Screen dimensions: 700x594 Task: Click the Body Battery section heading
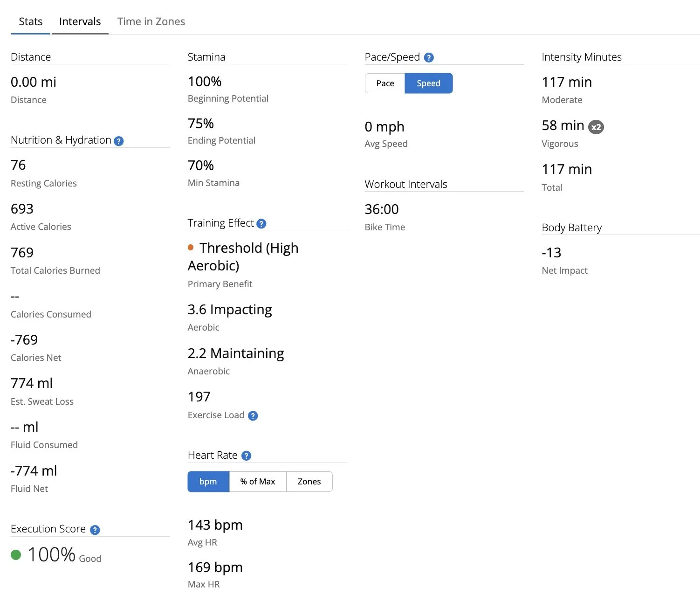[572, 228]
